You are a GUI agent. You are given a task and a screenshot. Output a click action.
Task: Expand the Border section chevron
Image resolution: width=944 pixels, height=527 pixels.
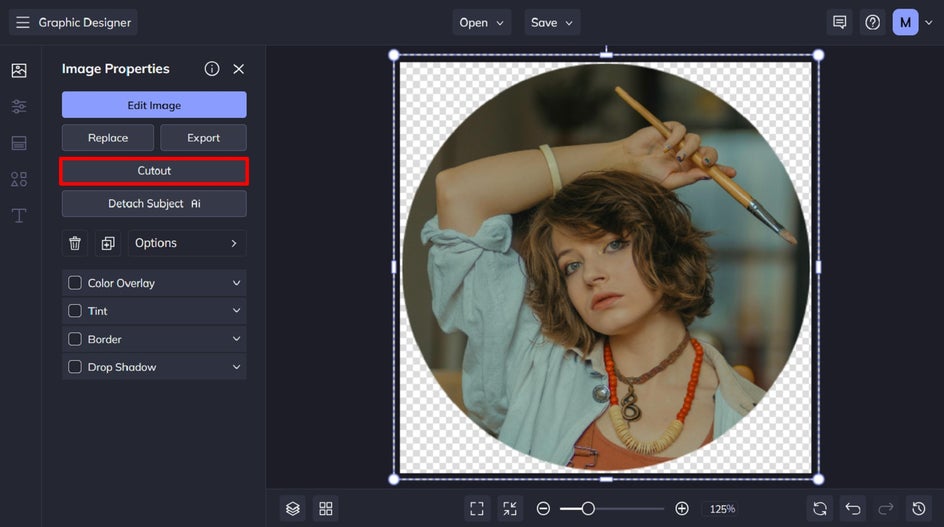(x=236, y=339)
